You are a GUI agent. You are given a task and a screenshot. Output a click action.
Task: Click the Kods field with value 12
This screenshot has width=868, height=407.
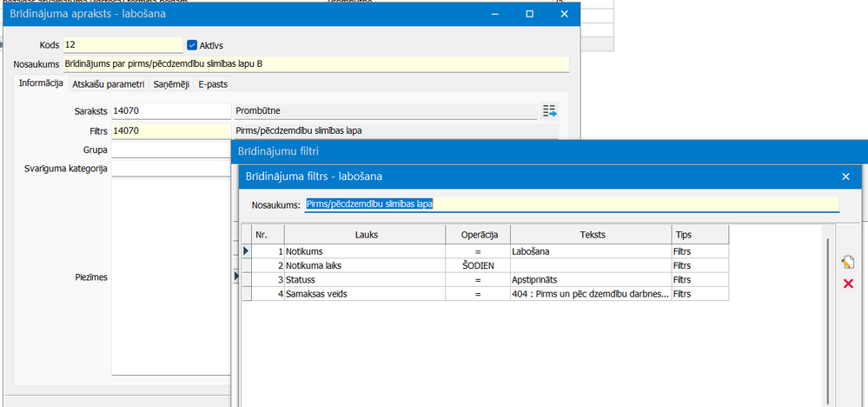[x=123, y=45]
